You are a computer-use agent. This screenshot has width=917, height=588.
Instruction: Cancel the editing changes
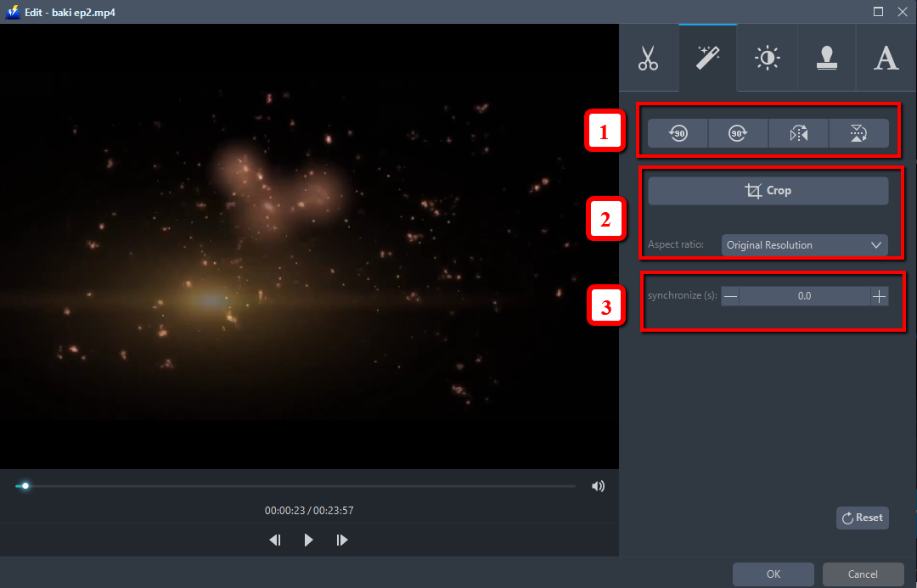[x=863, y=574]
